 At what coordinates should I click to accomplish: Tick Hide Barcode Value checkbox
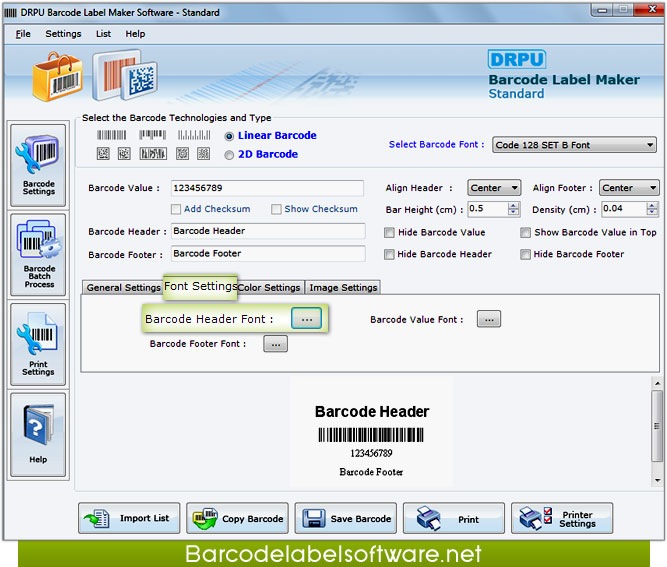tap(389, 232)
